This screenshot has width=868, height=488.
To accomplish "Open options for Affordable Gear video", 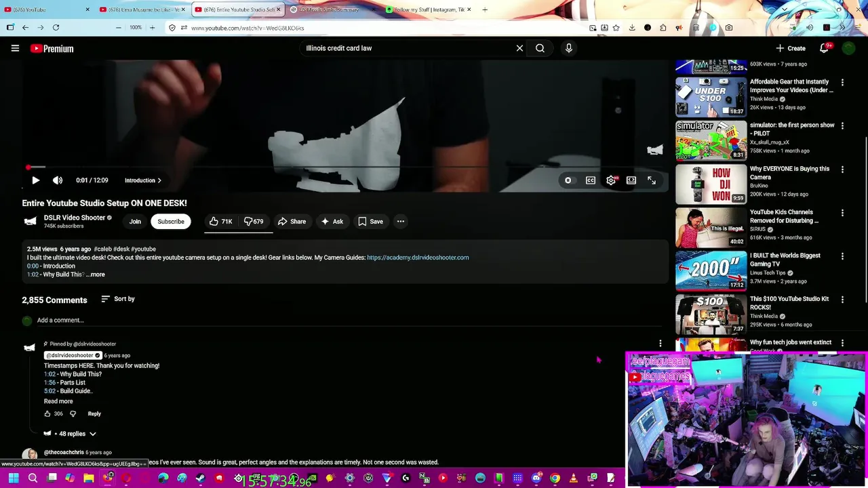I will (842, 83).
